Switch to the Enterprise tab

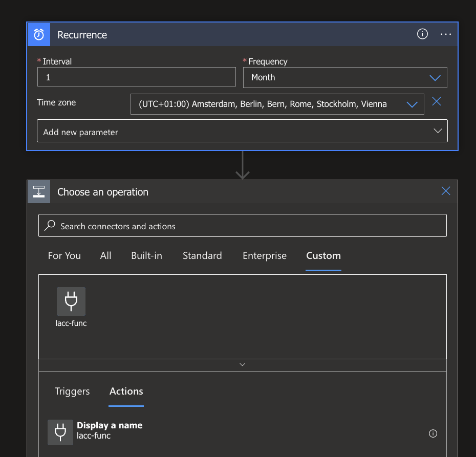coord(265,255)
